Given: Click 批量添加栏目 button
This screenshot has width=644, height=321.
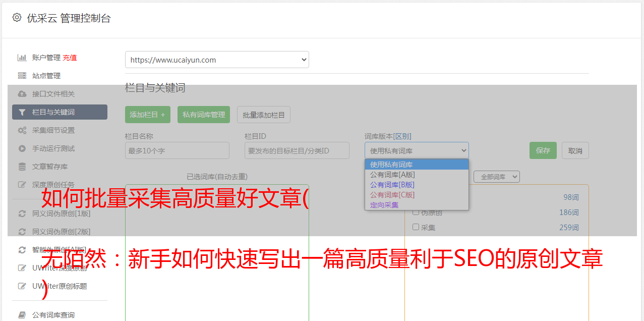Looking at the screenshot, I should [264, 115].
